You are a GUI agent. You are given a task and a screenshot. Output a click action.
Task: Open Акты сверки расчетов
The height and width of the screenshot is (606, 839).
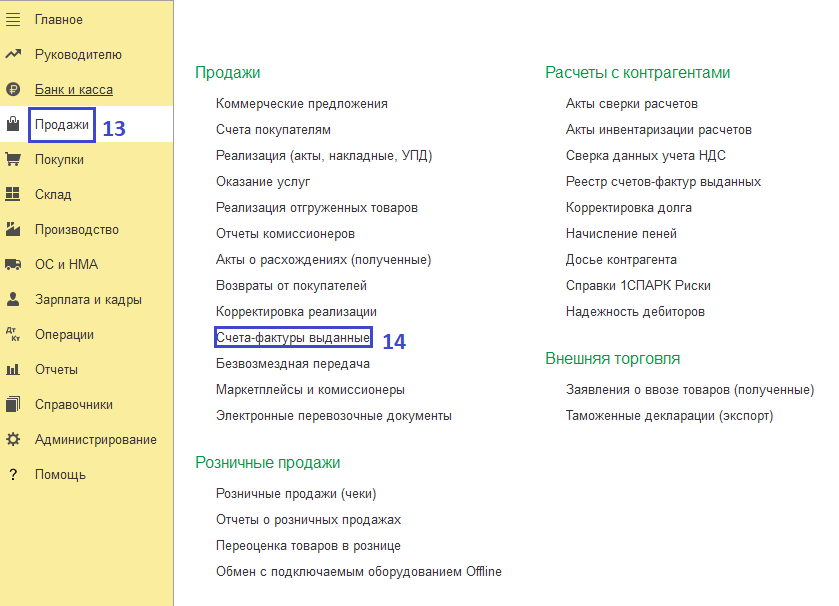pos(631,104)
